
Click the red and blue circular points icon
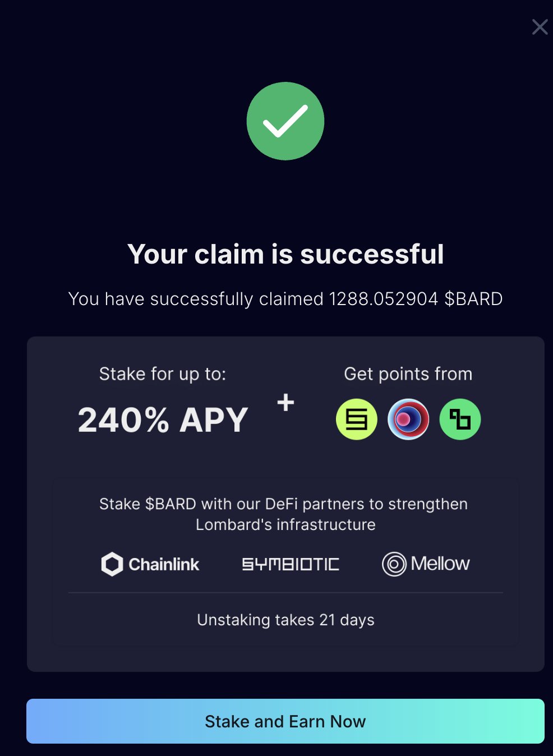click(408, 419)
